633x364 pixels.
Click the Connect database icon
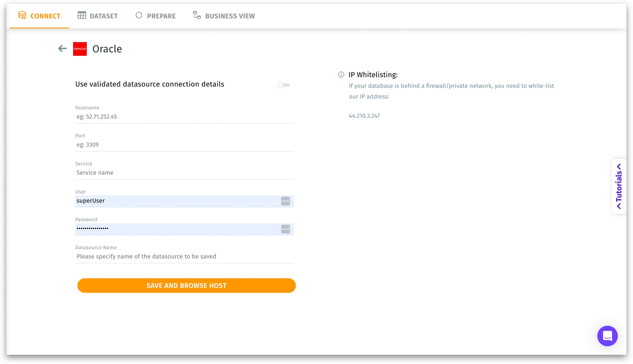pyautogui.click(x=22, y=15)
